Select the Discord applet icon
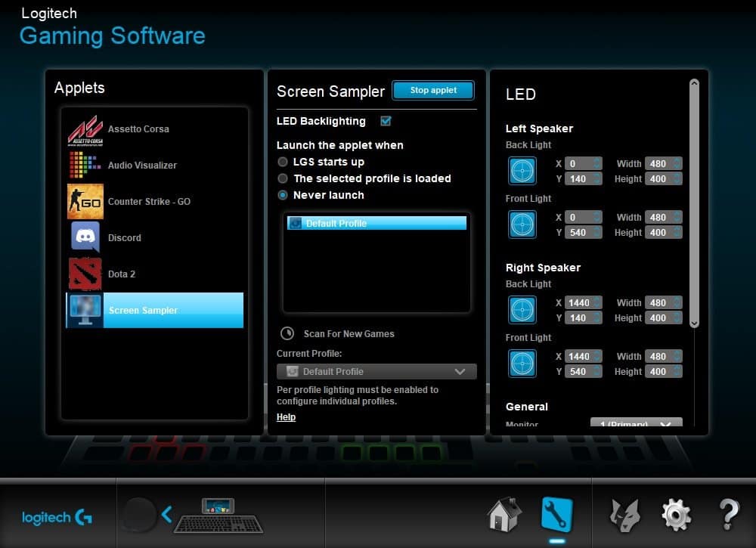Image resolution: width=756 pixels, height=548 pixels. 85,237
